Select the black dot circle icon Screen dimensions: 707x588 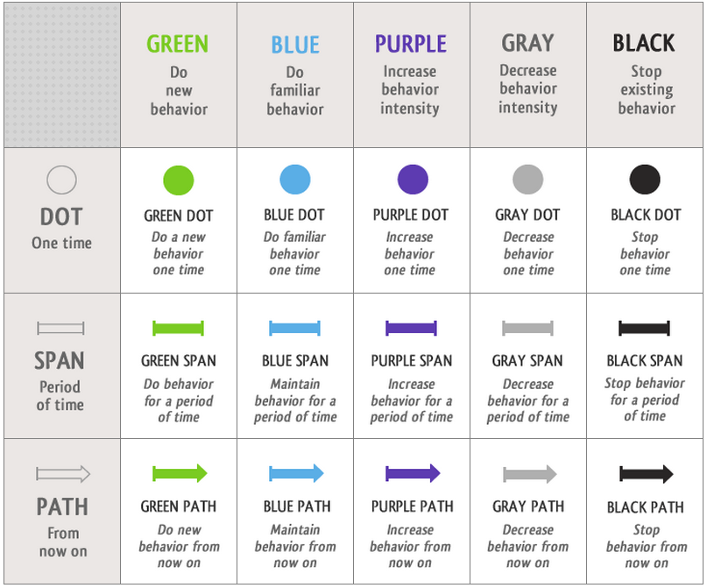(x=645, y=180)
